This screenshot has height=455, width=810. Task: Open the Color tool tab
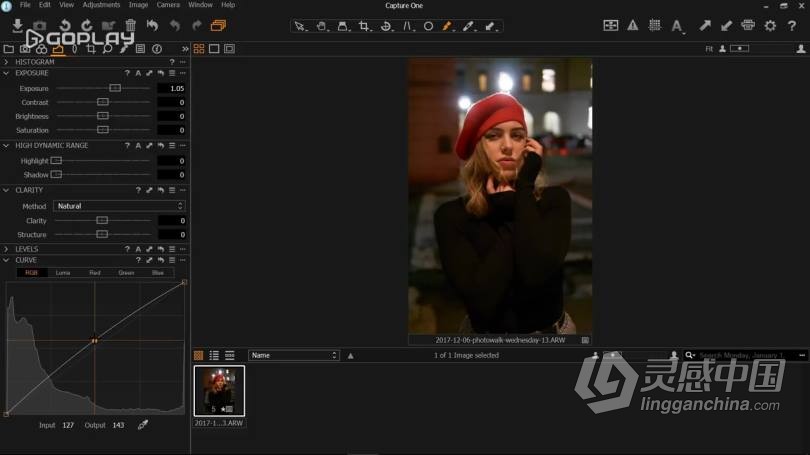tap(41, 49)
